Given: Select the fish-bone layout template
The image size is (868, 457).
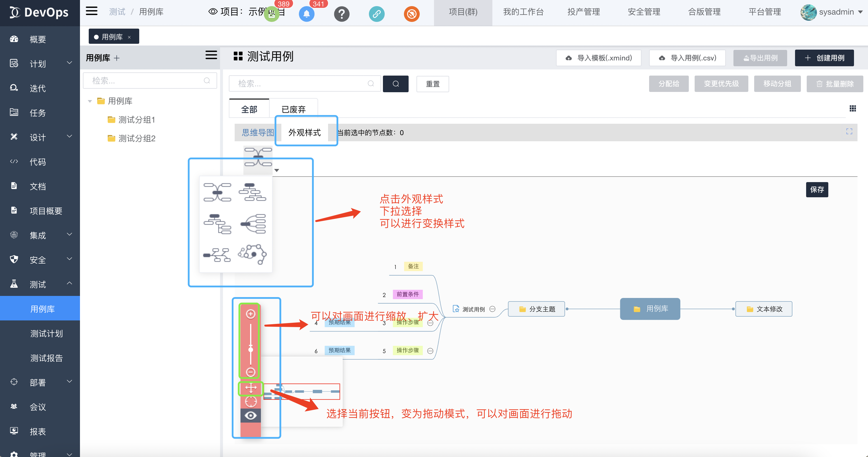Looking at the screenshot, I should [x=217, y=255].
